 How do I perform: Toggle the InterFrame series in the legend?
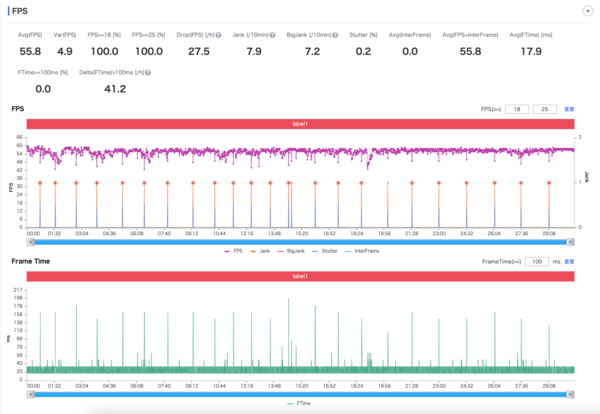[362, 251]
